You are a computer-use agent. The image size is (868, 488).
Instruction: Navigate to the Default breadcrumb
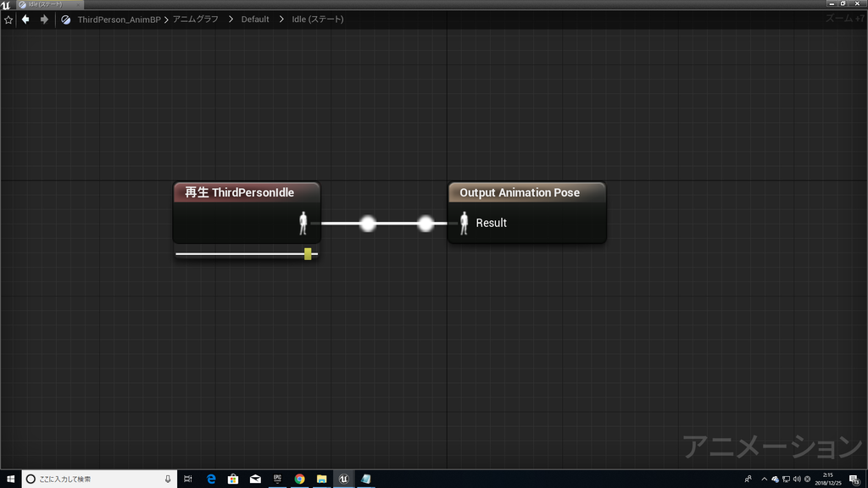point(255,19)
